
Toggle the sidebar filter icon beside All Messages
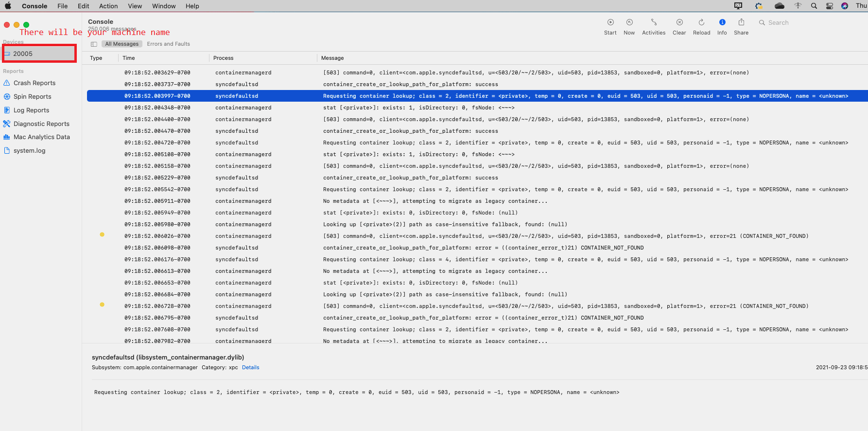click(x=94, y=44)
